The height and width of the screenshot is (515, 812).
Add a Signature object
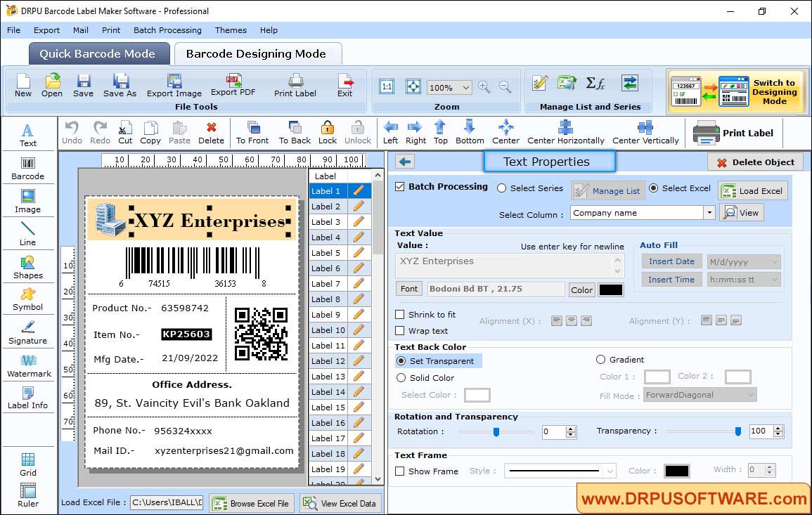click(x=28, y=333)
